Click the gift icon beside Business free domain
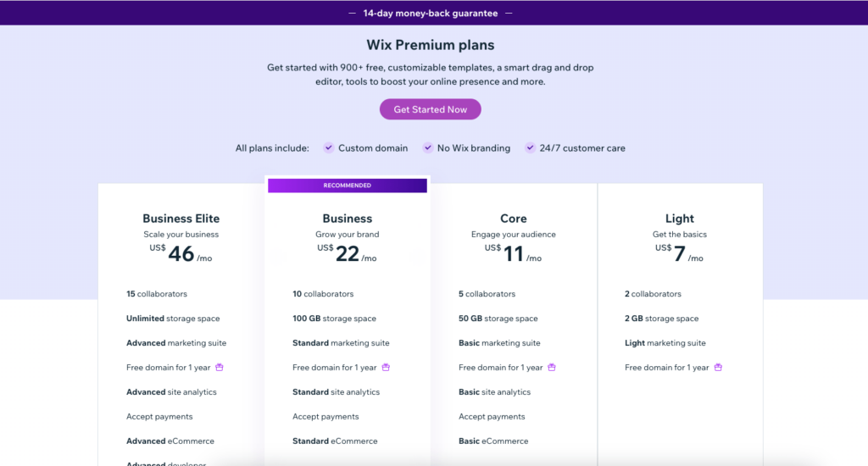Viewport: 868px width, 466px height. point(386,367)
